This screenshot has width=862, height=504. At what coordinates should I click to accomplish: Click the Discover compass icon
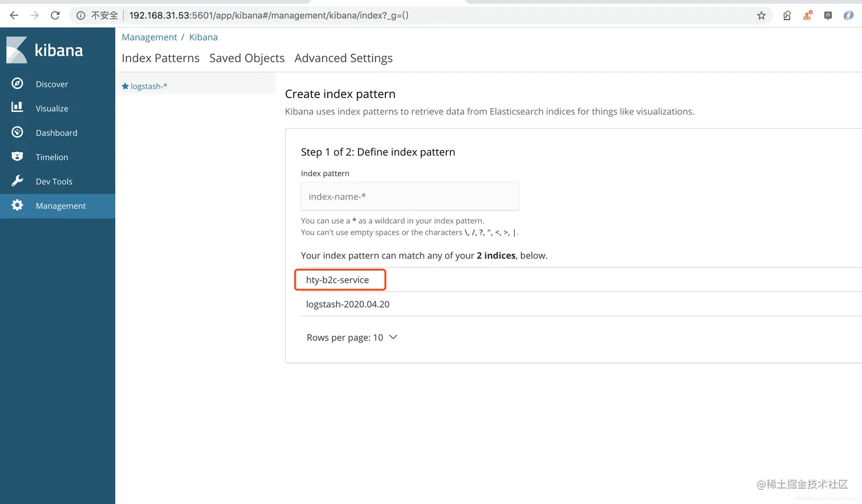[x=18, y=83]
